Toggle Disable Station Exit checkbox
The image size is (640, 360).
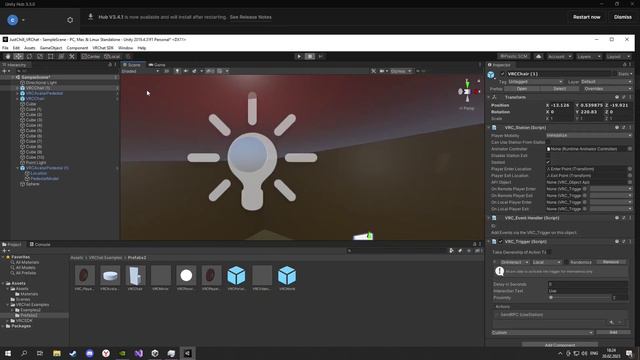click(548, 156)
